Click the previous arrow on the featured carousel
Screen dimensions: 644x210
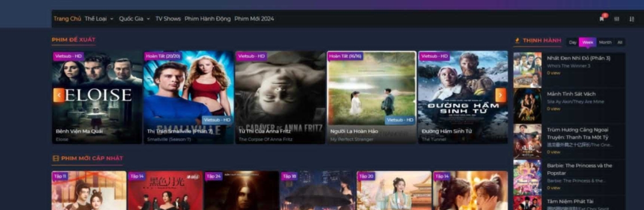point(59,95)
